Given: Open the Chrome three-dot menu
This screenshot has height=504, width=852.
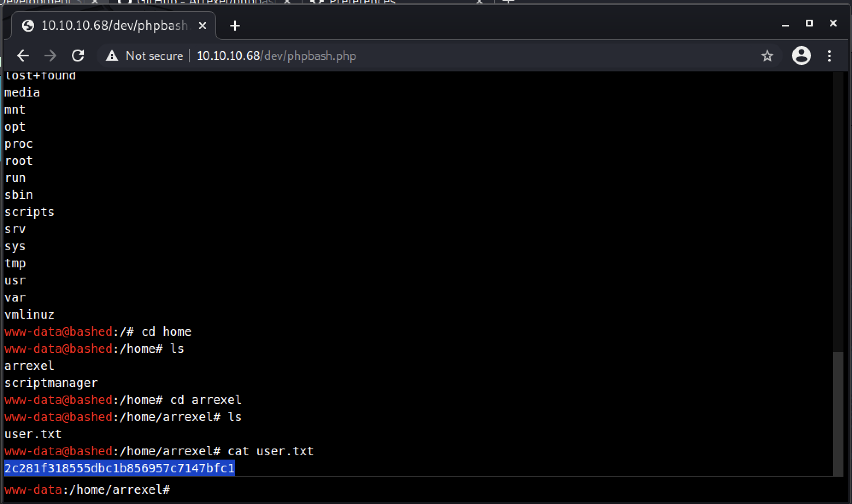Looking at the screenshot, I should point(829,56).
